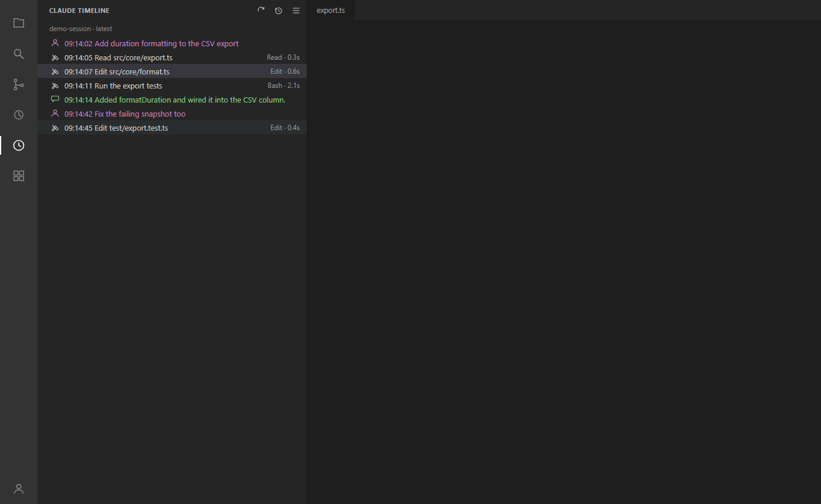821x504 pixels.
Task: Click the 'Edit · 0.4s' duration label
Action: tap(285, 128)
